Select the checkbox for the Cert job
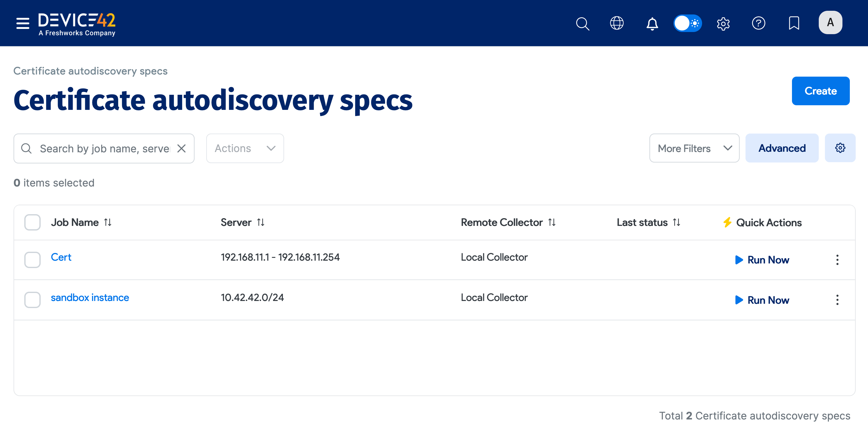 tap(32, 260)
